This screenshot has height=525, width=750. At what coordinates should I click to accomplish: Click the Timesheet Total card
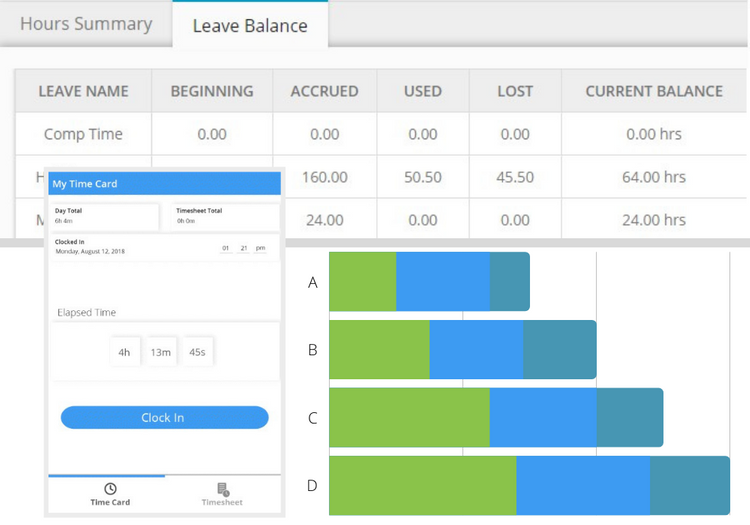coord(224,216)
